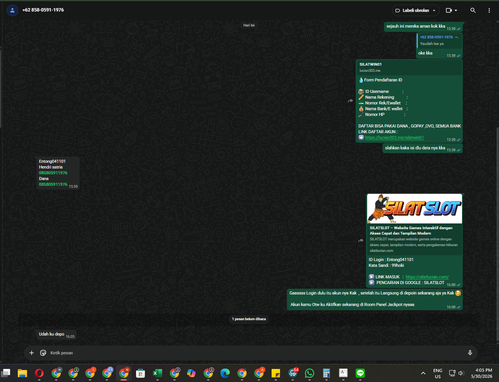The width and height of the screenshot is (499, 382).
Task: Open WhatsApp desktop app from taskbar
Action: 309,373
